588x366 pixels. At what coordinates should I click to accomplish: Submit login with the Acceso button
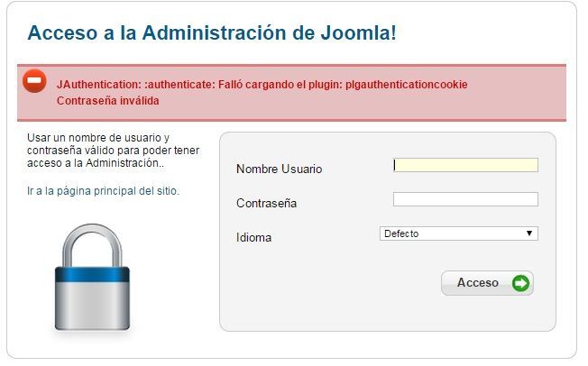coord(487,283)
